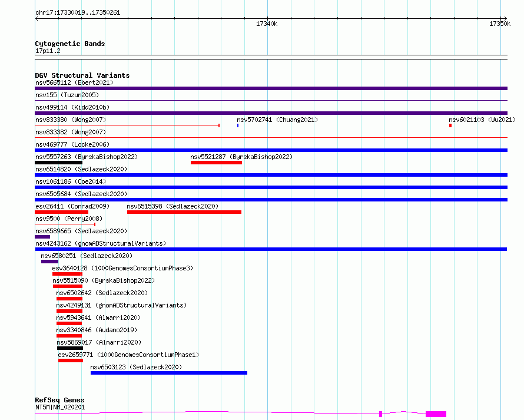
Task: Click the nsv5702741 (Chuang2021) label
Action: tap(277, 120)
